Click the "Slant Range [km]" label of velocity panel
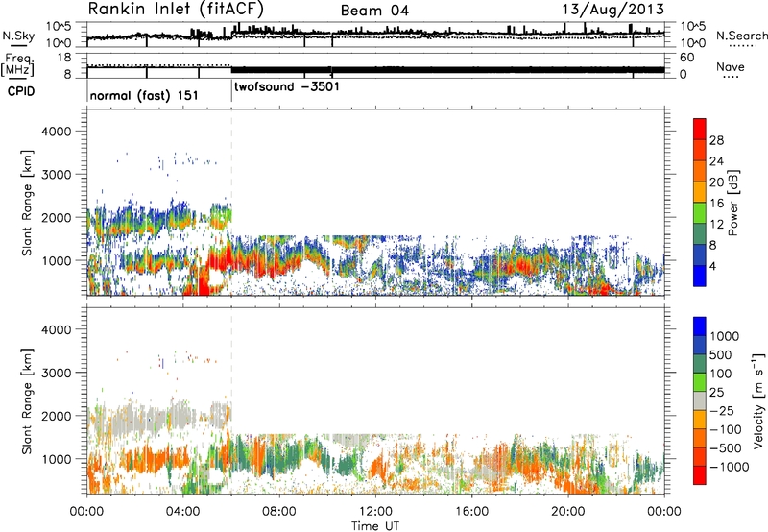The image size is (768, 532). 27,401
